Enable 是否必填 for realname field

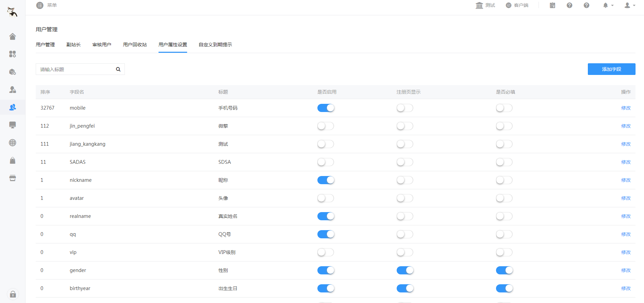[x=504, y=216]
